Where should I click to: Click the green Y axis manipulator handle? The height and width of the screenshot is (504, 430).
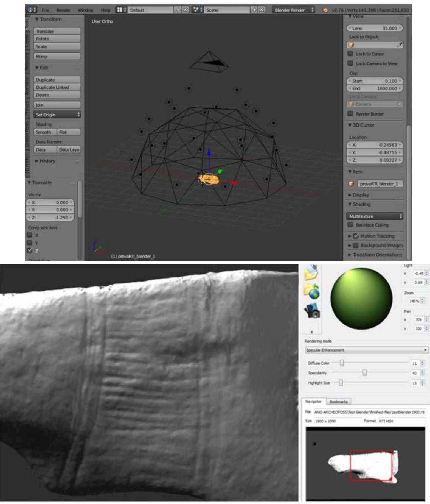pos(220,171)
